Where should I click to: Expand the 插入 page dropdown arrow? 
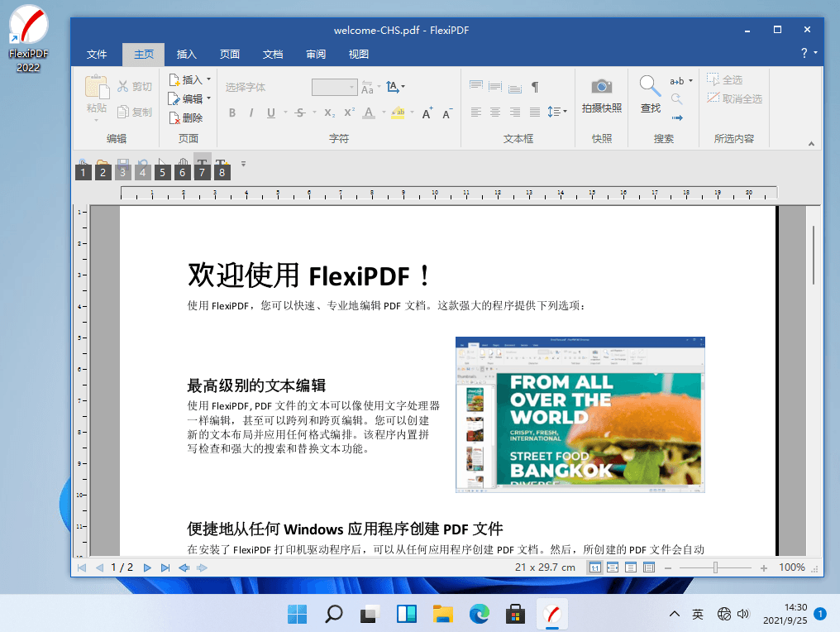pyautogui.click(x=209, y=79)
